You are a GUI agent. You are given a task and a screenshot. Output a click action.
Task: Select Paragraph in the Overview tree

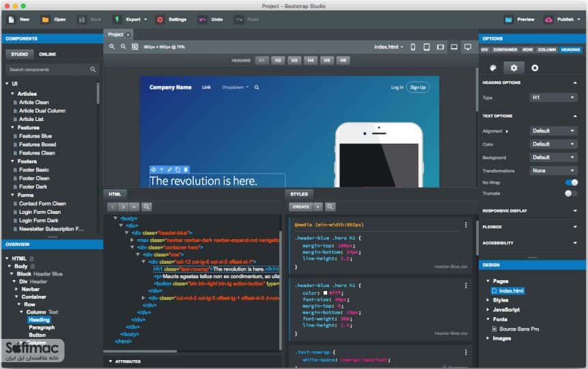point(42,327)
